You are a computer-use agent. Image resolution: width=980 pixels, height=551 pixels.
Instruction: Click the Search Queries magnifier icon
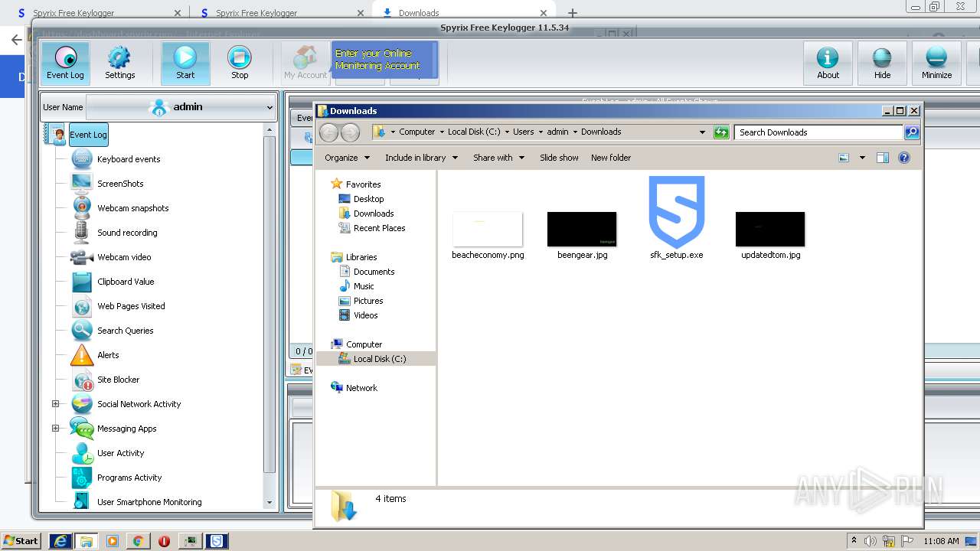pos(82,331)
